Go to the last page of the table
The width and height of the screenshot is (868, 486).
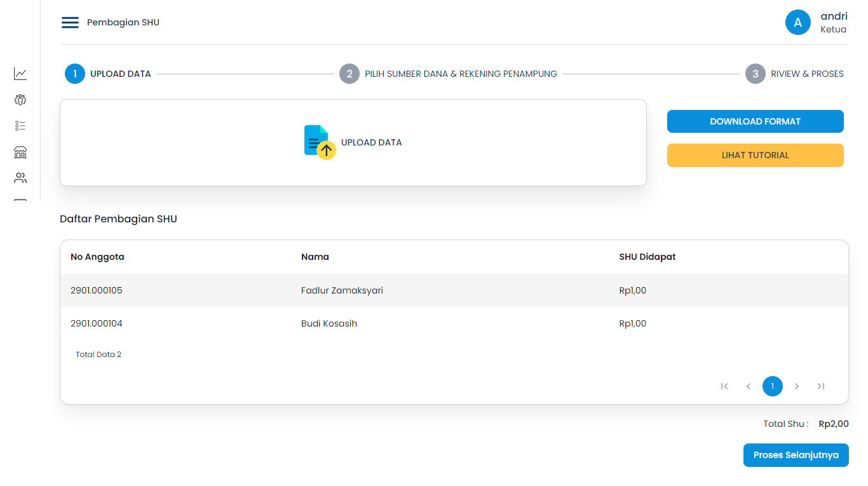coord(820,386)
